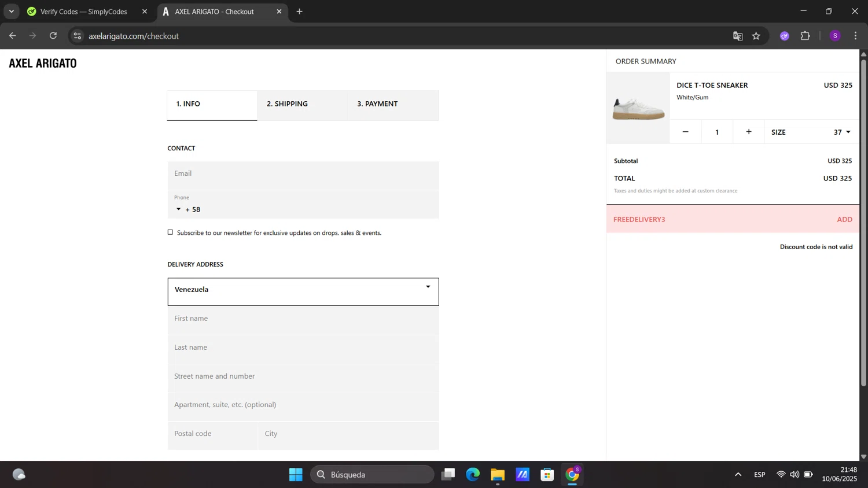Open the SIZE 37 dropdown
The height and width of the screenshot is (488, 868).
(812, 132)
